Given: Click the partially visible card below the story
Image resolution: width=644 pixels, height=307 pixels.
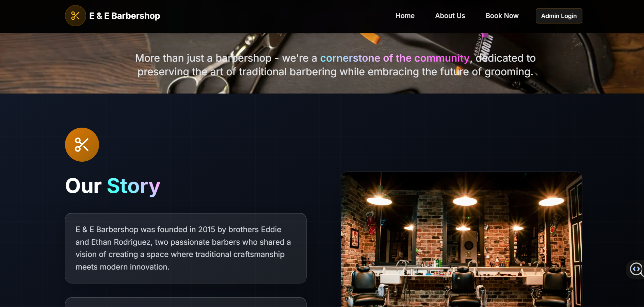Looking at the screenshot, I should [x=186, y=302].
